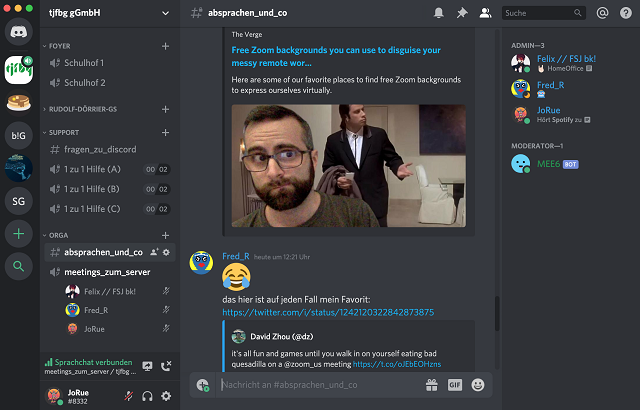The height and width of the screenshot is (410, 640).
Task: Create invite for absprachen_und_co channel
Action: coord(154,252)
